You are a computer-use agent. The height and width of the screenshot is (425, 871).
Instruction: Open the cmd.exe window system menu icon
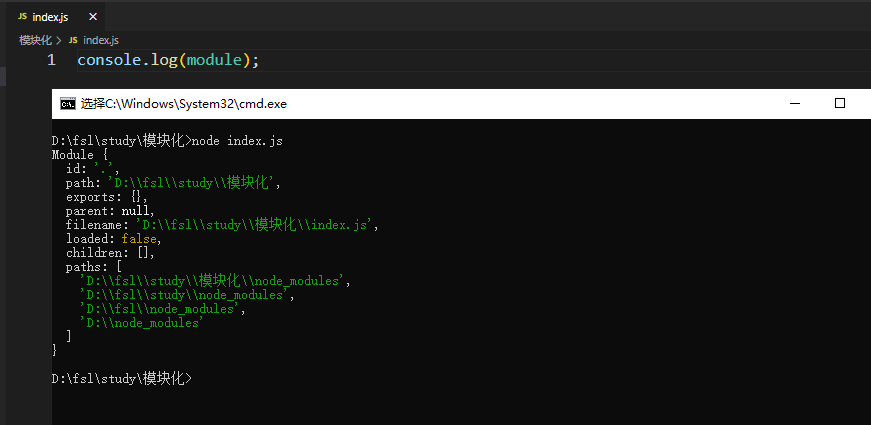[68, 103]
